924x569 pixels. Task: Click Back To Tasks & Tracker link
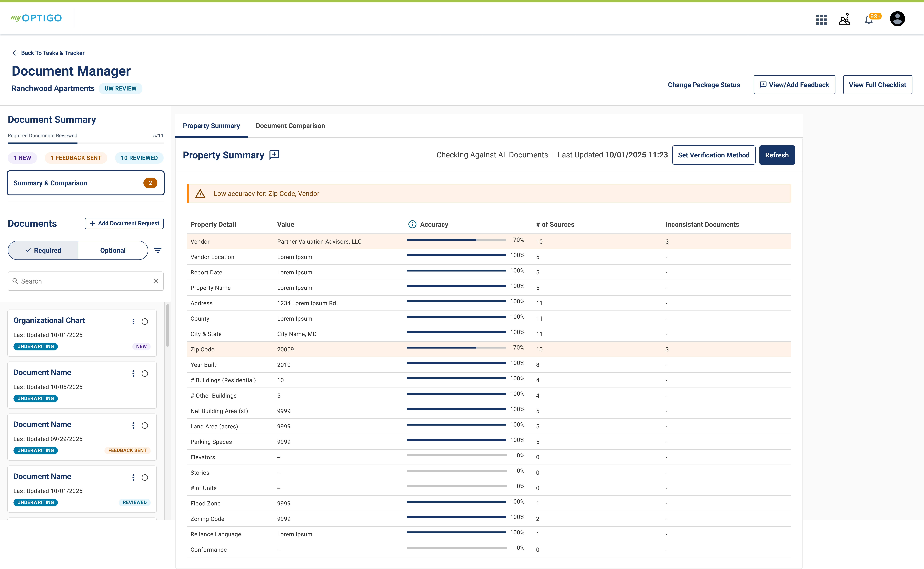click(48, 53)
